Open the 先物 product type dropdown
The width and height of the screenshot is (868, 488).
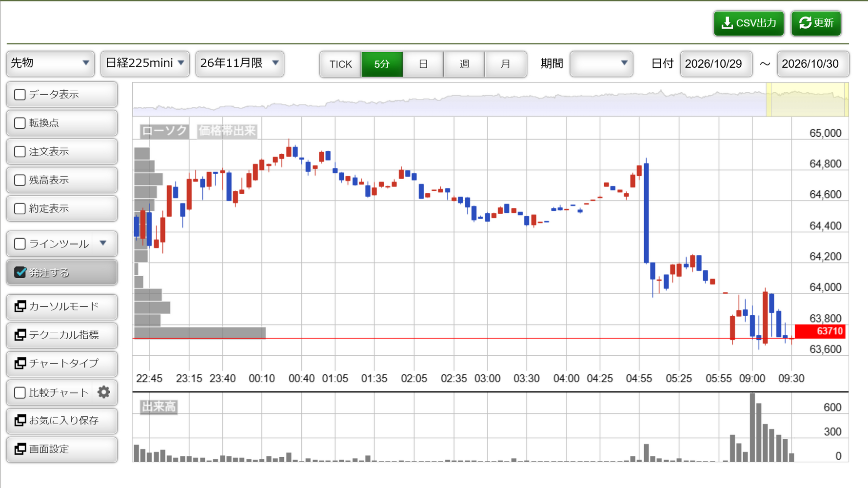tap(50, 63)
